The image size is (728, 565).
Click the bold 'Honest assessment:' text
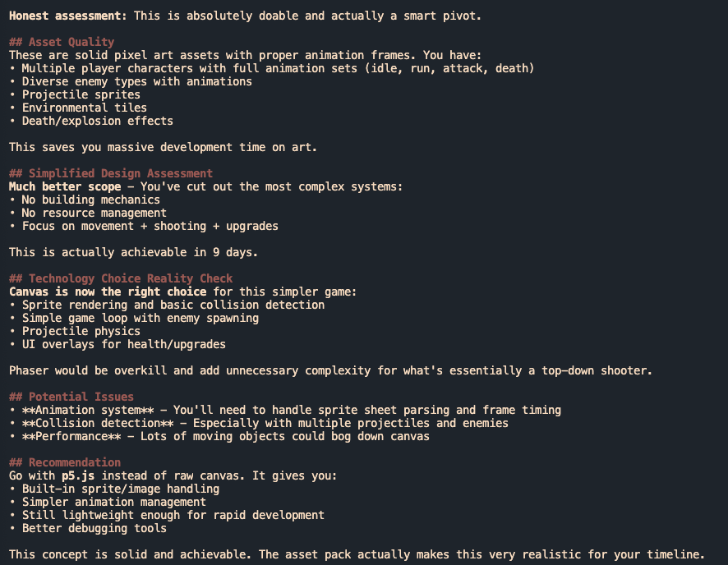(67, 16)
